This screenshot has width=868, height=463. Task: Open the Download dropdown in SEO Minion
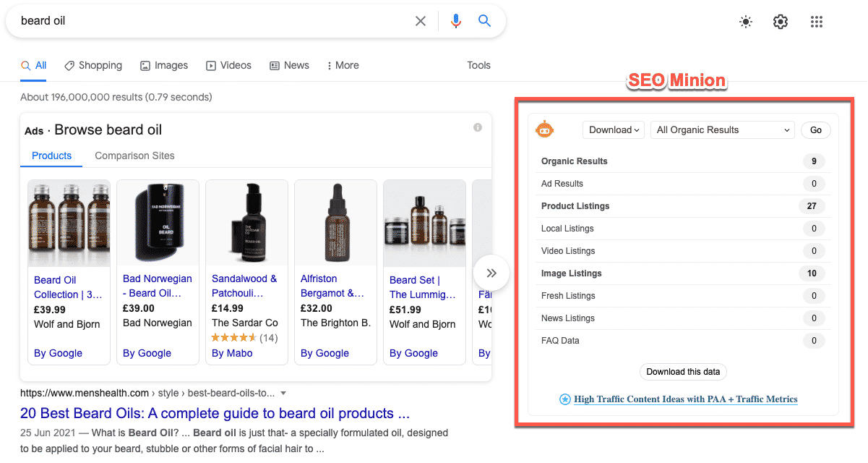[x=614, y=130]
